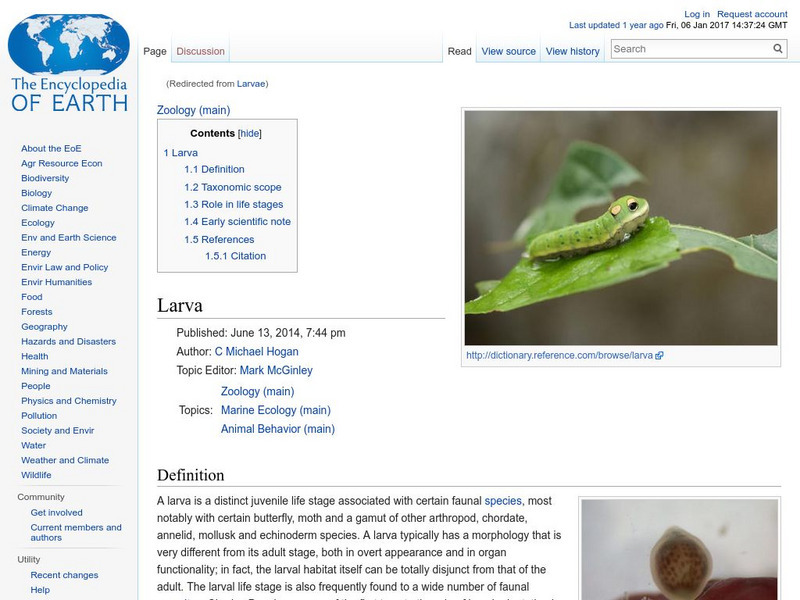
Task: Open the Page tab
Action: pos(155,52)
